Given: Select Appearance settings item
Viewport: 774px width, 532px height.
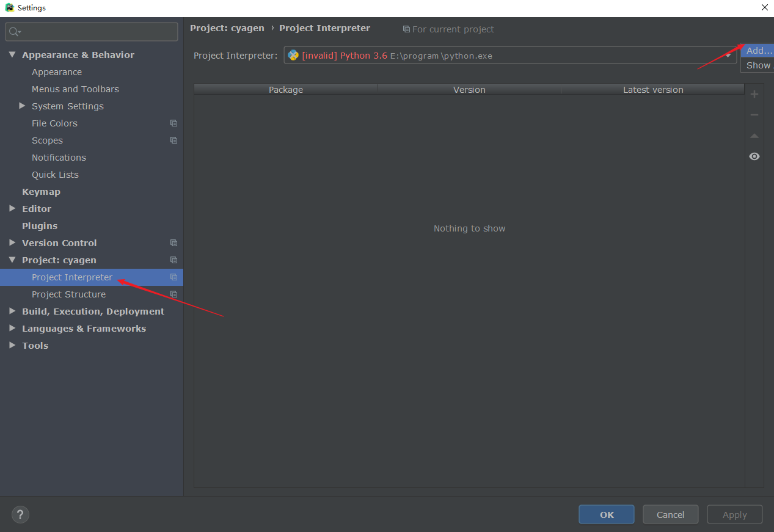Looking at the screenshot, I should [x=57, y=72].
